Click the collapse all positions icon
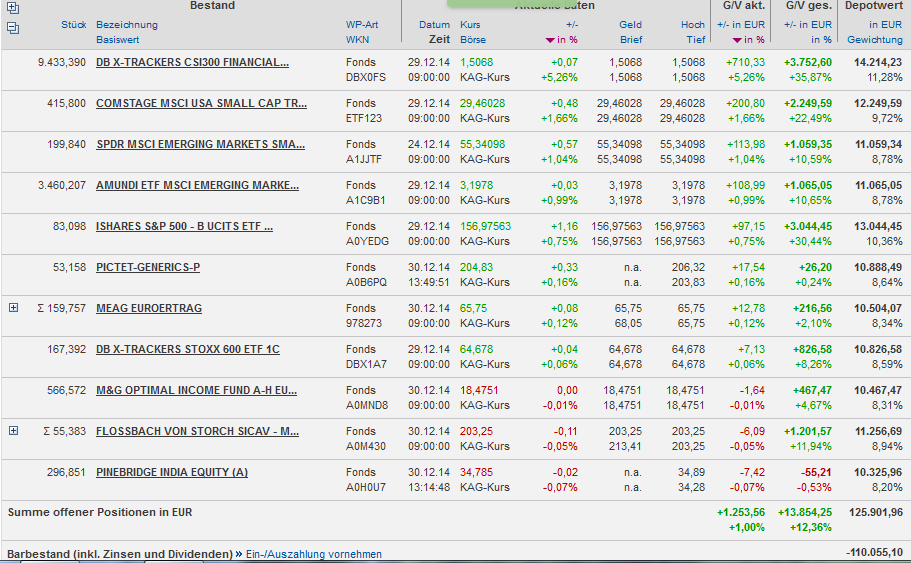This screenshot has width=911, height=563. [x=12, y=27]
